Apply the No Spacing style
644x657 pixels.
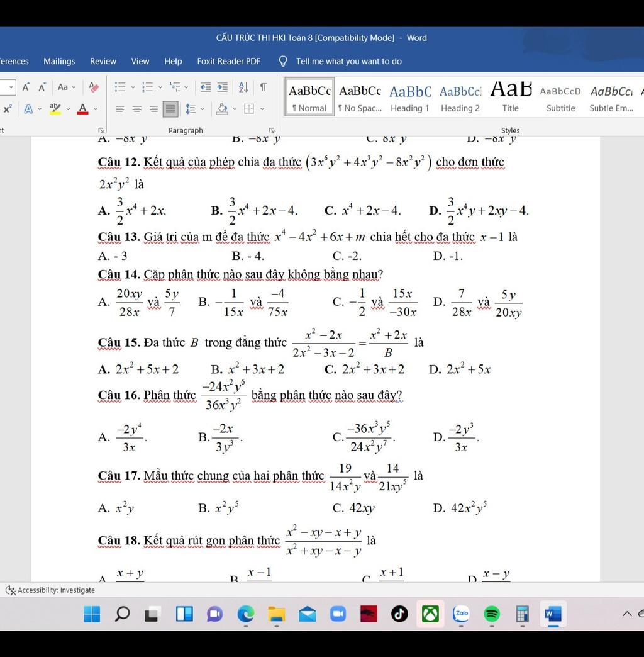click(360, 97)
